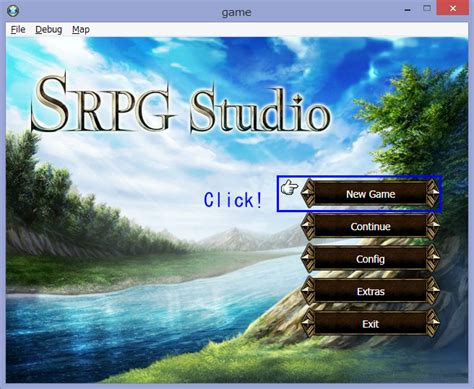Open the File menu
The height and width of the screenshot is (389, 474).
click(18, 30)
